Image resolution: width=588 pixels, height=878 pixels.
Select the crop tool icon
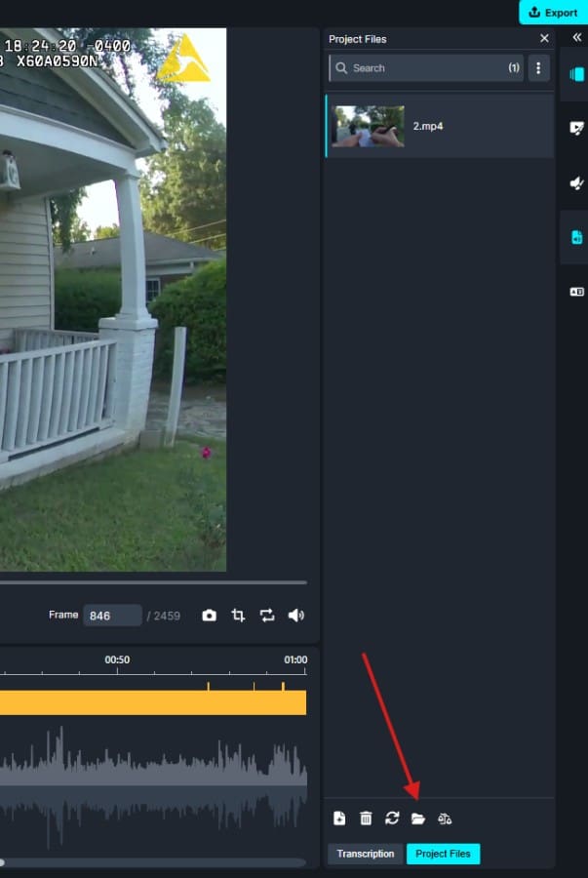coord(238,616)
